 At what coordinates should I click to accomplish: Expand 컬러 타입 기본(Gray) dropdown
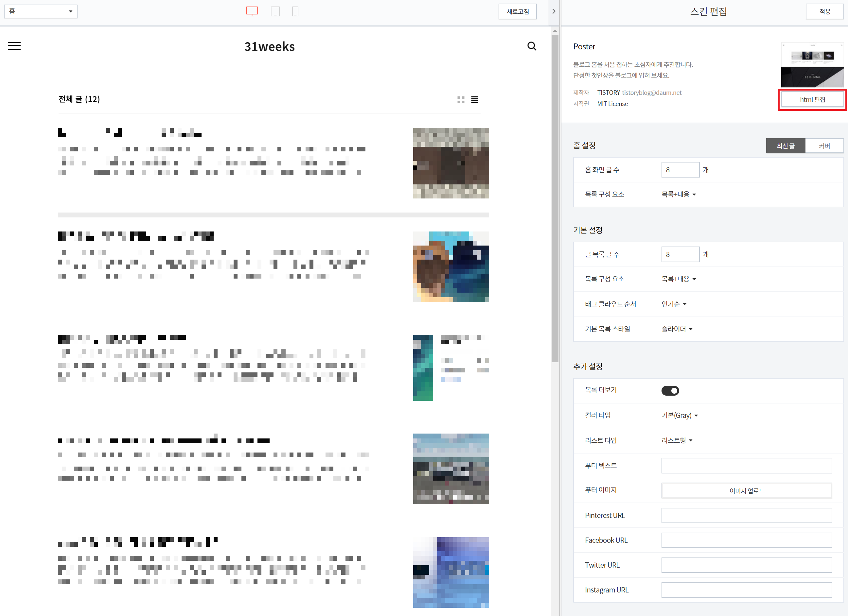click(680, 415)
